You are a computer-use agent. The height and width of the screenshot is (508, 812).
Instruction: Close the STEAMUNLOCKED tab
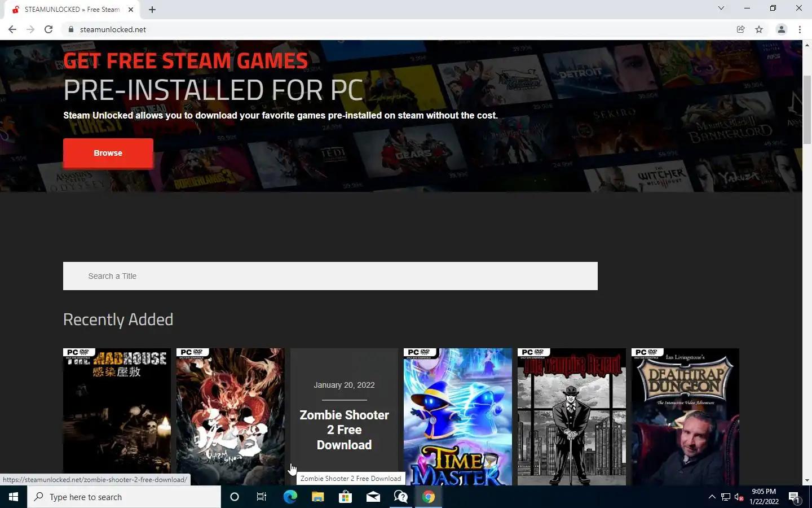point(131,10)
